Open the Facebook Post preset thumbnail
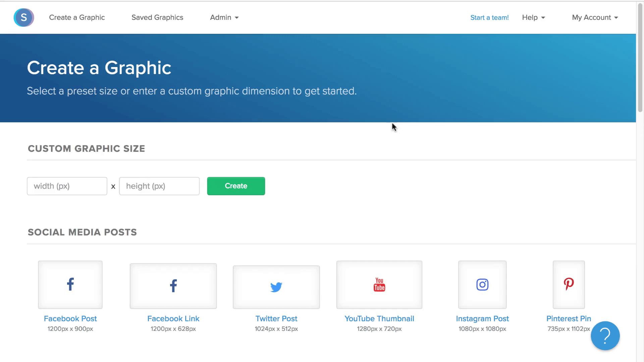The width and height of the screenshot is (644, 362). (x=70, y=285)
